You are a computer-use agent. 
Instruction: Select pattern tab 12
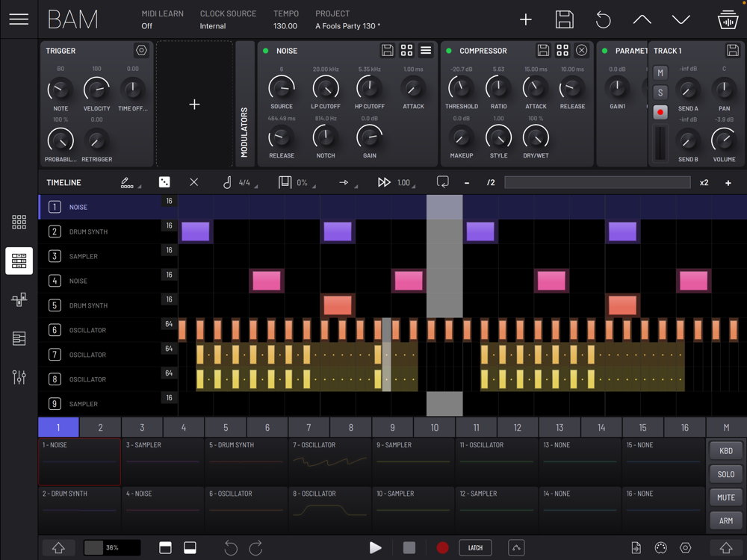517,427
